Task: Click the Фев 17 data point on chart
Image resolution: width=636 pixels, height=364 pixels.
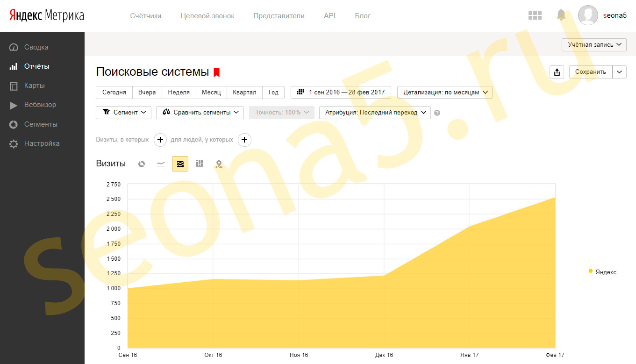Action: tap(555, 197)
